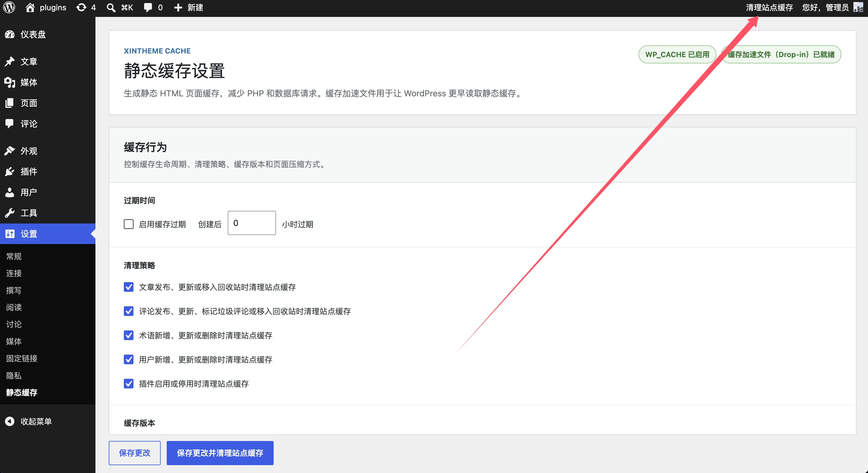Click the 设置 sliders icon
This screenshot has height=473, width=868.
pos(10,233)
